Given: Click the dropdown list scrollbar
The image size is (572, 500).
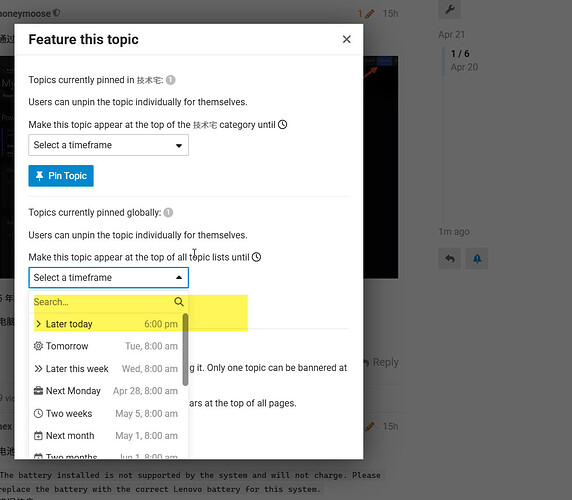Looking at the screenshot, I should 185,349.
